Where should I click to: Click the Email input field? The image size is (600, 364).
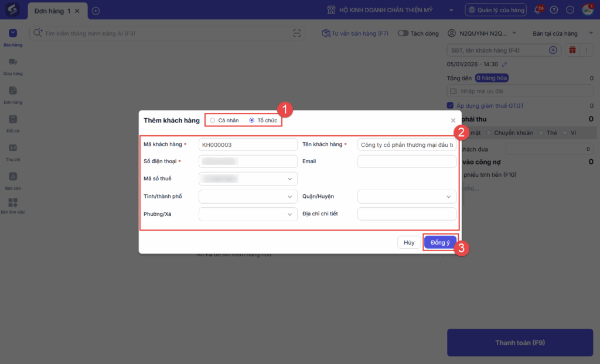point(407,162)
